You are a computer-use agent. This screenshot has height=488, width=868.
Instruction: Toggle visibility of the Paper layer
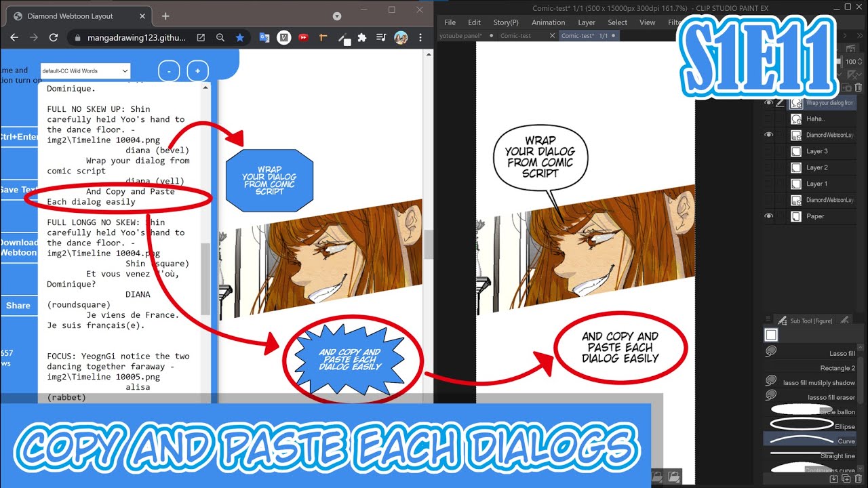pyautogui.click(x=768, y=216)
